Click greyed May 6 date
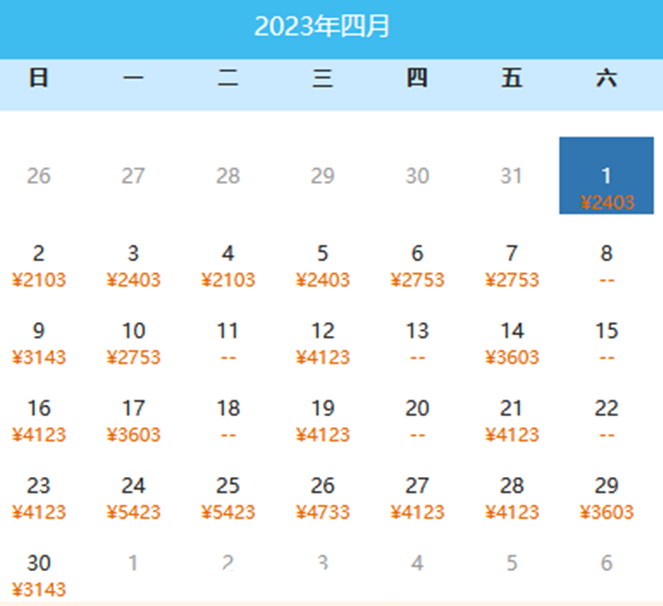The width and height of the screenshot is (663, 606). click(606, 562)
